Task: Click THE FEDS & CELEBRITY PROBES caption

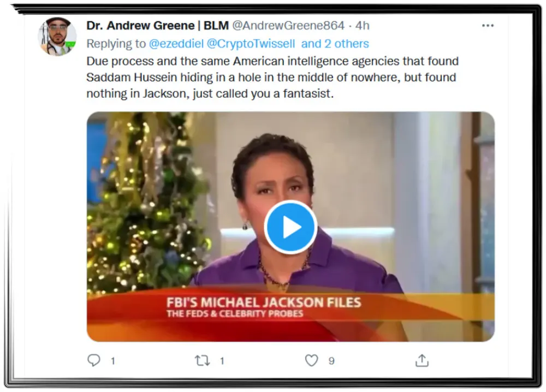Action: 235,314
